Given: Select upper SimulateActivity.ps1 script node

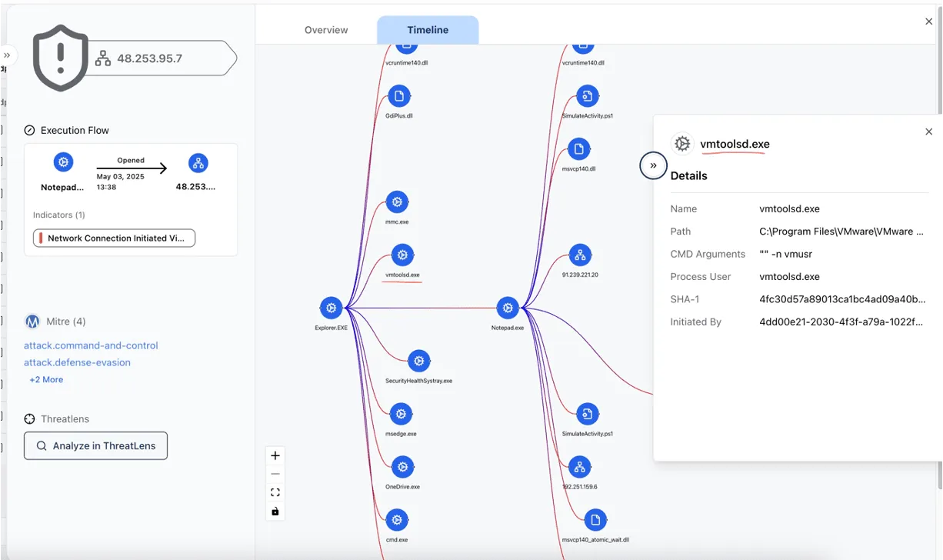Looking at the screenshot, I should 587,96.
